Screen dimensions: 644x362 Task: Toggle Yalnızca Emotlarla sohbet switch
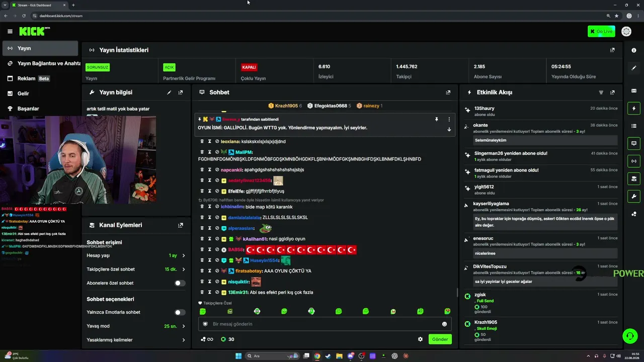pyautogui.click(x=180, y=312)
